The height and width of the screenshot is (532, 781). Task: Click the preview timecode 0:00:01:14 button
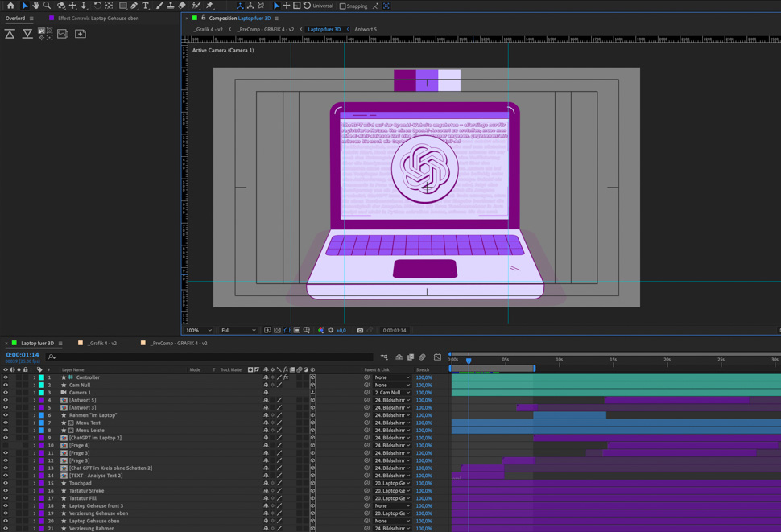(395, 330)
